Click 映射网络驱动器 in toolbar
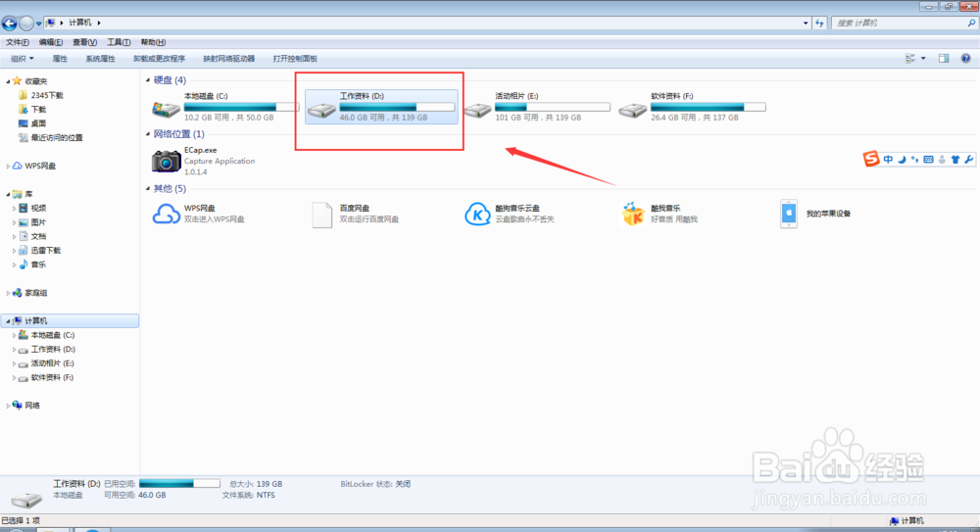Screen dimensions: 980x532 [x=228, y=59]
